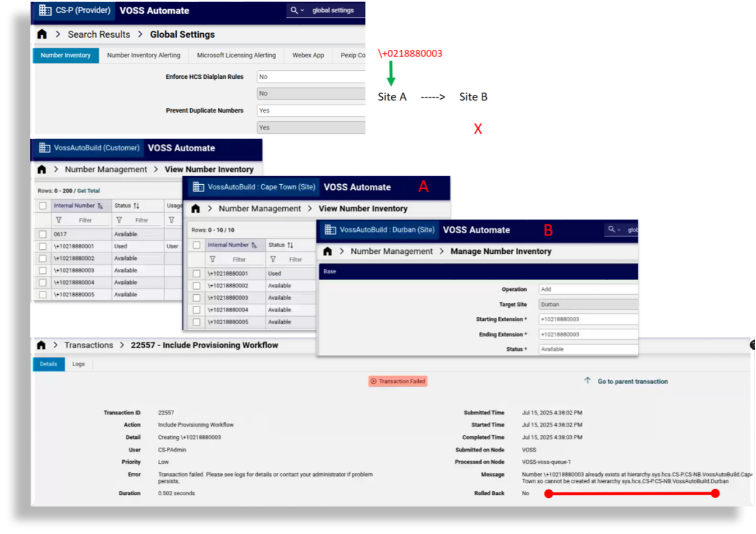Select the VossAutoBuild : Durban (Site) building icon
This screenshot has height=534, width=756.
tap(332, 230)
